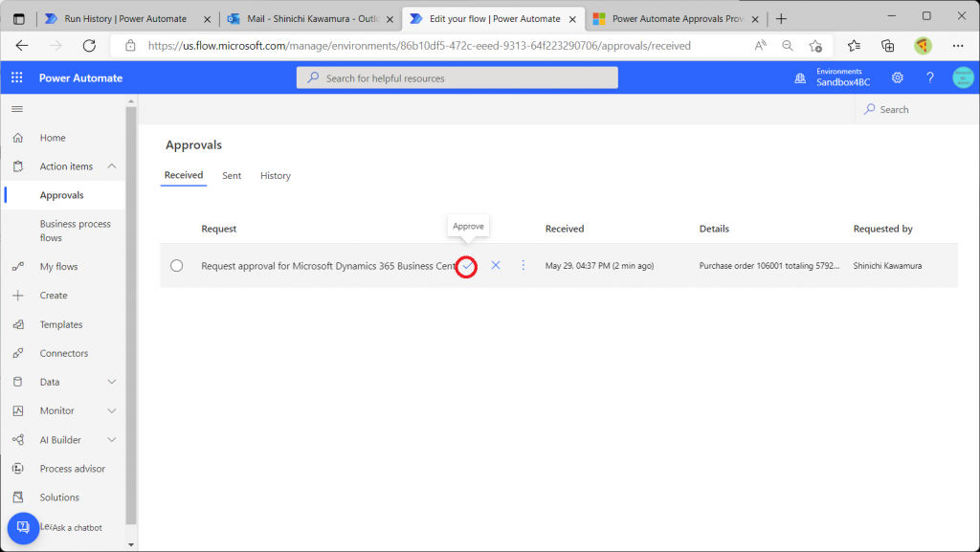Click the browser profile icon

click(924, 46)
